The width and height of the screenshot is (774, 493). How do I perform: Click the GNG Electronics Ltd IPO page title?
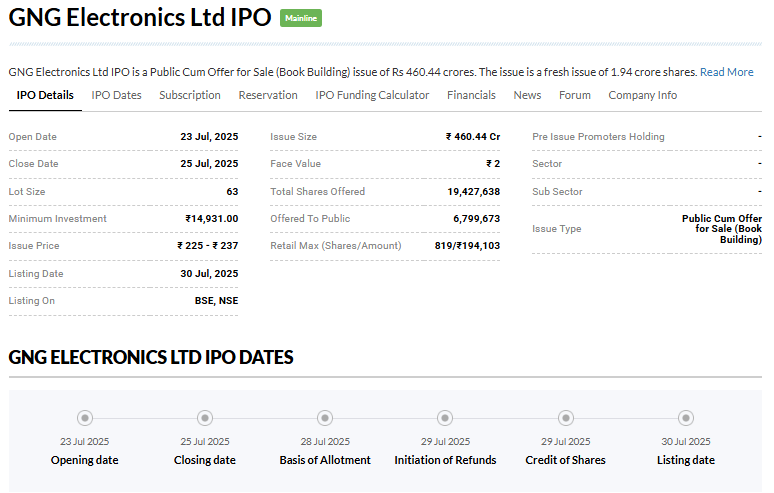140,17
